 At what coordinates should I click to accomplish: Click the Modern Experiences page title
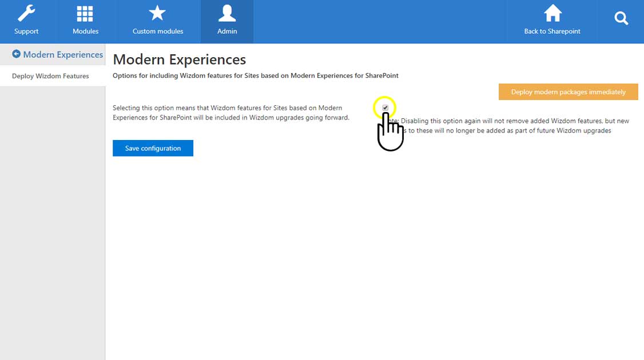click(x=180, y=59)
